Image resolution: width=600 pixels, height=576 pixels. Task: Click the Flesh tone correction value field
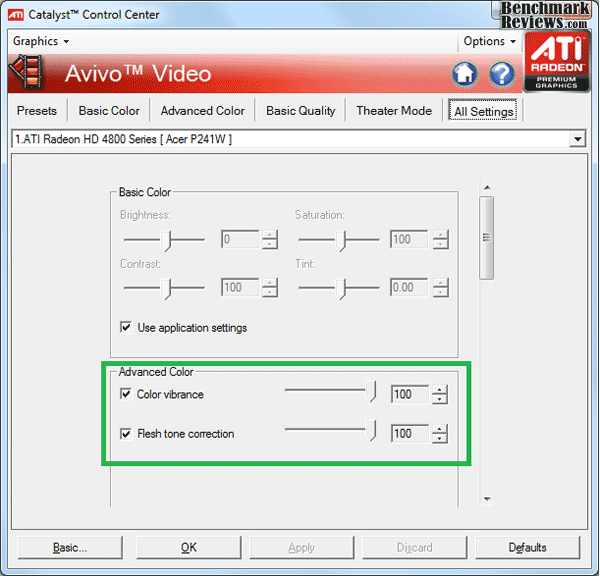(x=410, y=434)
